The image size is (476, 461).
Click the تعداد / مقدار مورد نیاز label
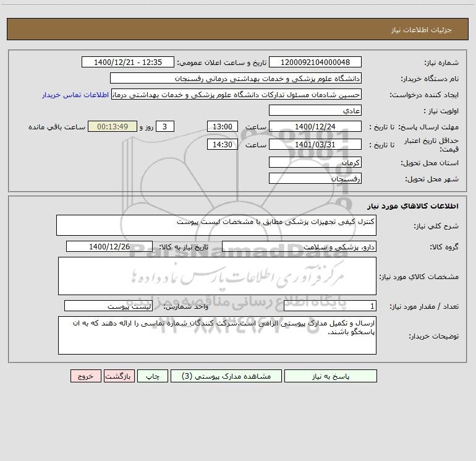coord(424,306)
